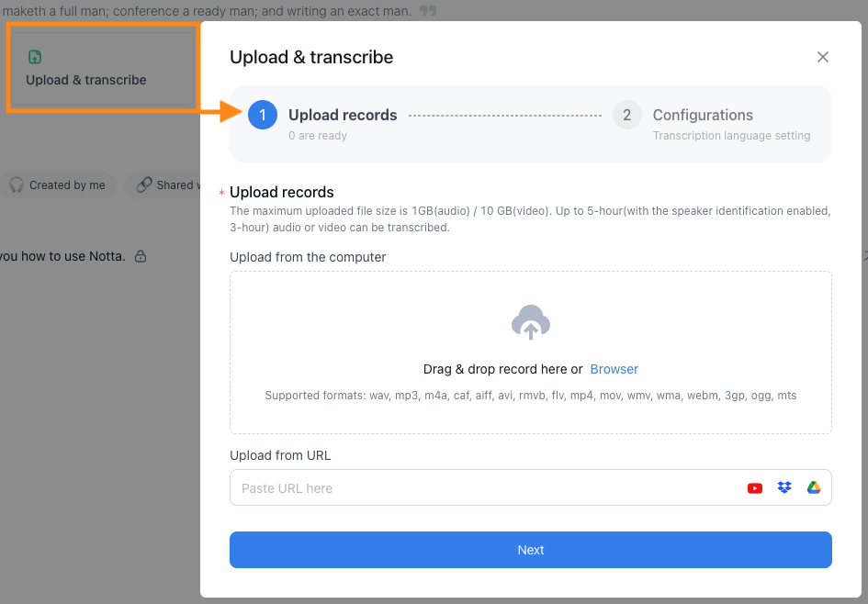Click the Next button
The image size is (868, 604).
[x=530, y=550]
